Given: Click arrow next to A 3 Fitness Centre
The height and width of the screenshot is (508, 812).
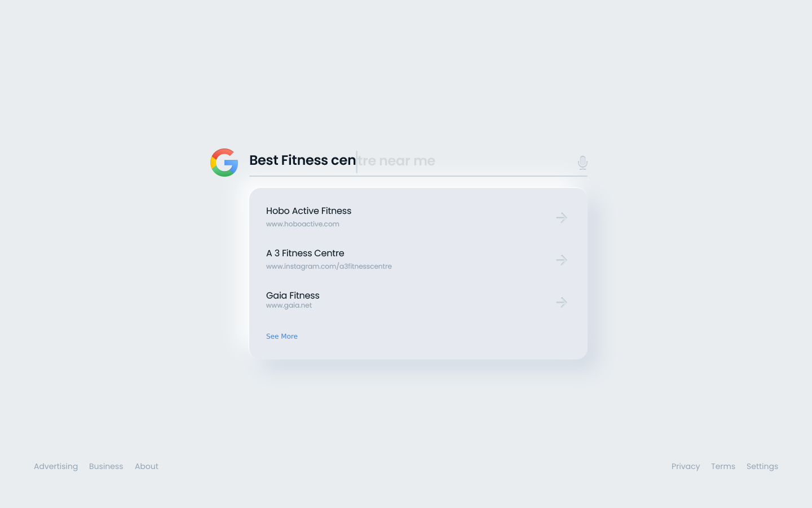Looking at the screenshot, I should [561, 260].
